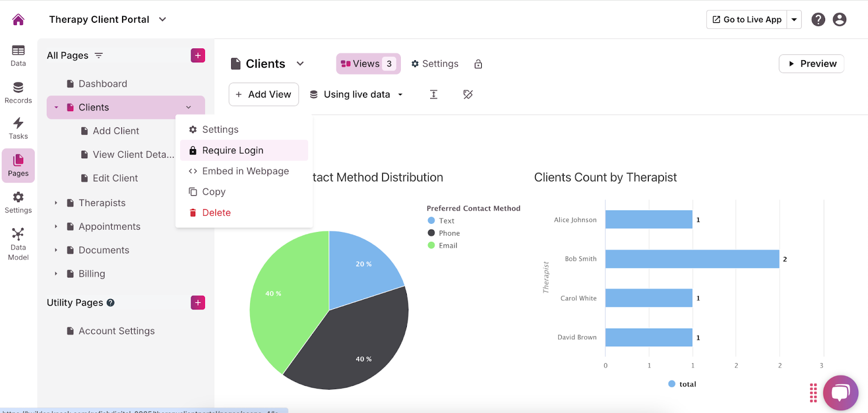Choose Embed in Webpage menu option
Viewport: 868px width, 413px height.
pyautogui.click(x=245, y=171)
